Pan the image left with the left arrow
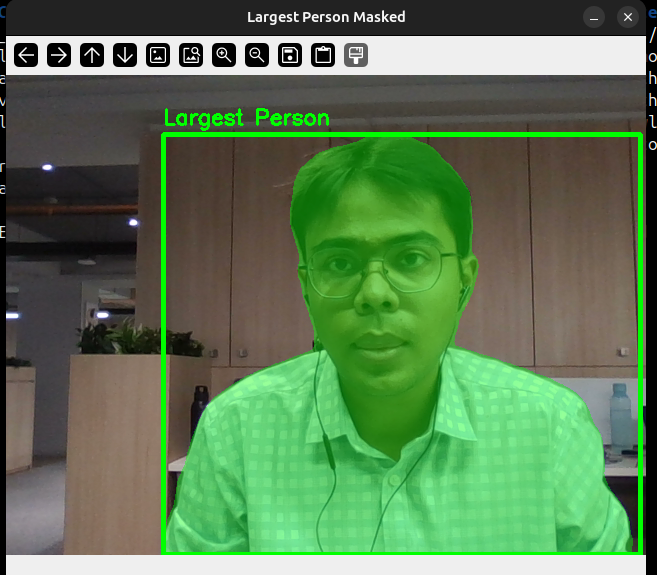Screen dimensions: 657x575 [26, 55]
